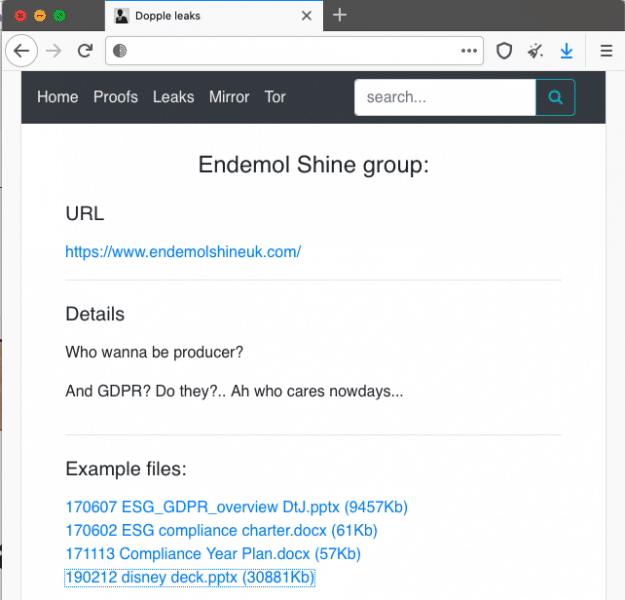
Task: Open a new tab with plus button
Action: click(340, 15)
